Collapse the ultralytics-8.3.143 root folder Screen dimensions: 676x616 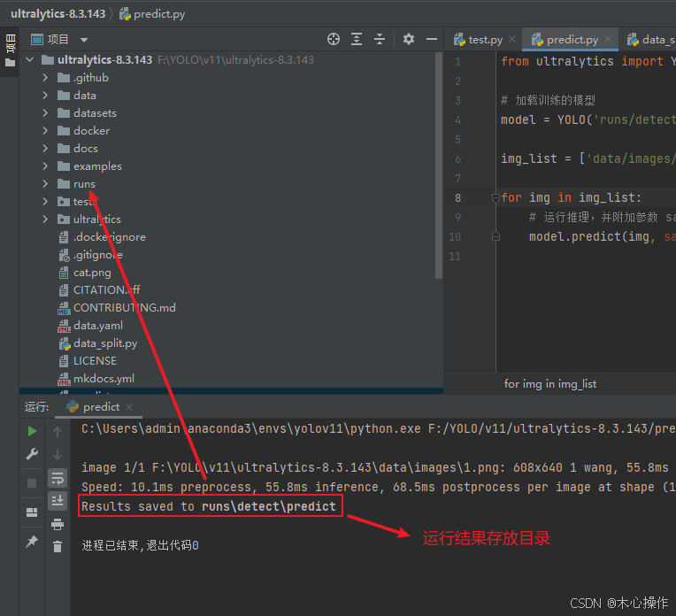(30, 59)
